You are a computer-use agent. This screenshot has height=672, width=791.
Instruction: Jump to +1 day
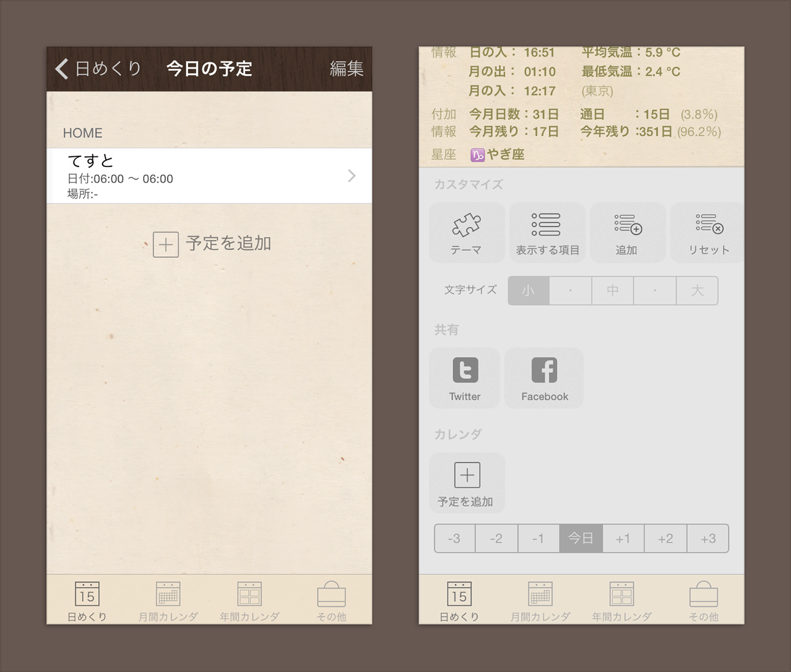point(623,539)
